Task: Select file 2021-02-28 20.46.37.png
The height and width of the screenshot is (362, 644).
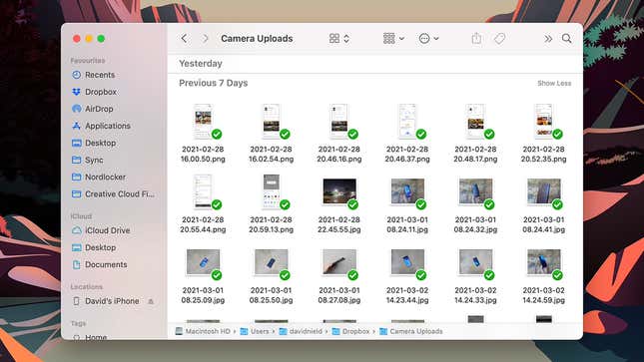Action: tap(407, 134)
